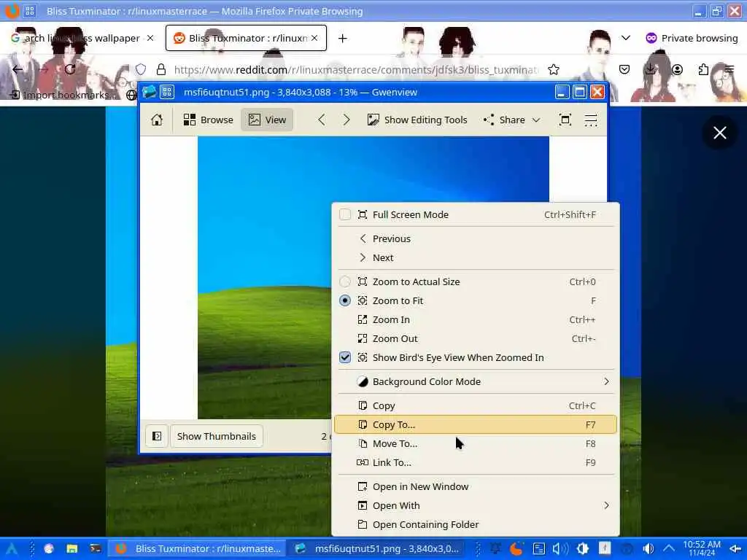Open the Firefox extensions puzzle icon
This screenshot has width=747, height=560.
pos(703,69)
